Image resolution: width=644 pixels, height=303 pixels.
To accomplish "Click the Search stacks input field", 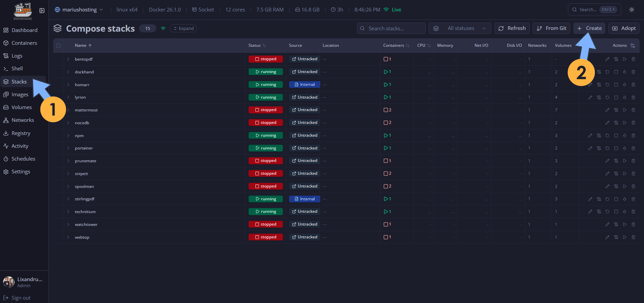I will pos(391,28).
